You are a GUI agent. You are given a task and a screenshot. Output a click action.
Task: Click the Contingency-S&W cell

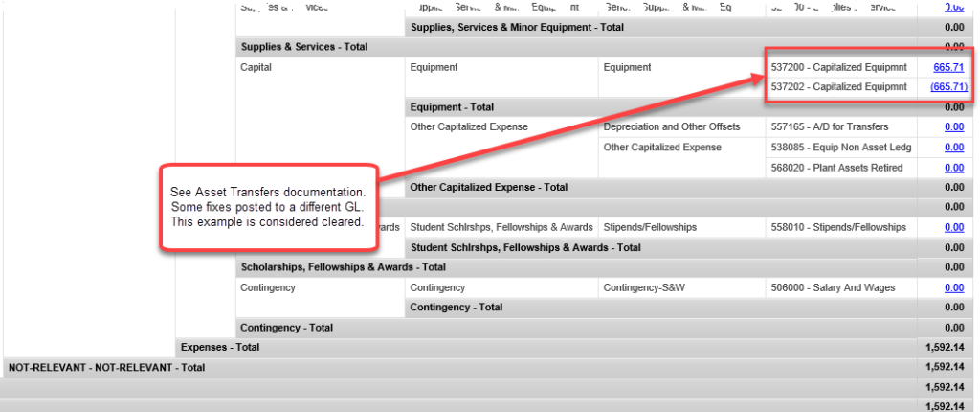pyautogui.click(x=644, y=287)
